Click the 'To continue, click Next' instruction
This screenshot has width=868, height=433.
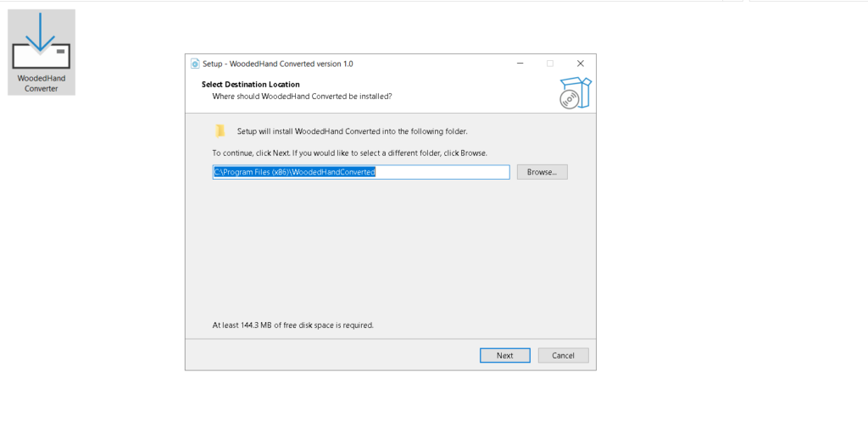click(348, 153)
